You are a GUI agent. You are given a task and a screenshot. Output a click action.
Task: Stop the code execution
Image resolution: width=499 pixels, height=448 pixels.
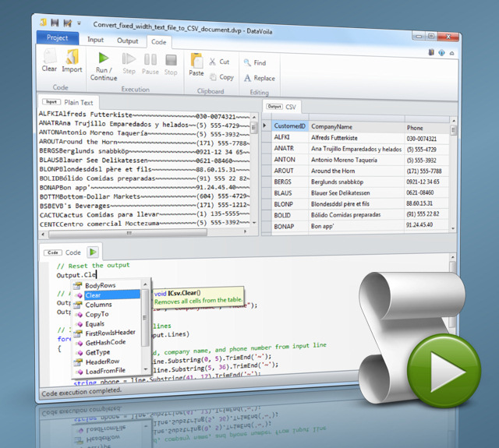pyautogui.click(x=171, y=65)
